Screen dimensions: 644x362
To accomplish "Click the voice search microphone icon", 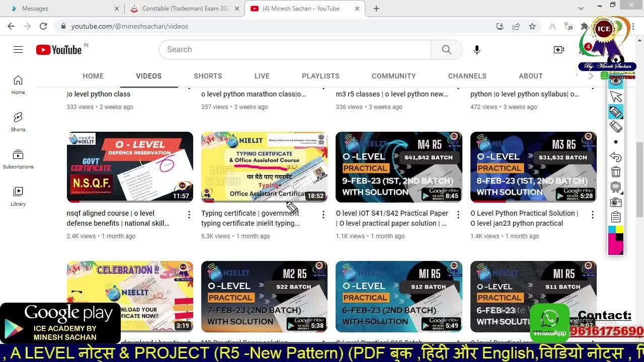I will [x=476, y=49].
